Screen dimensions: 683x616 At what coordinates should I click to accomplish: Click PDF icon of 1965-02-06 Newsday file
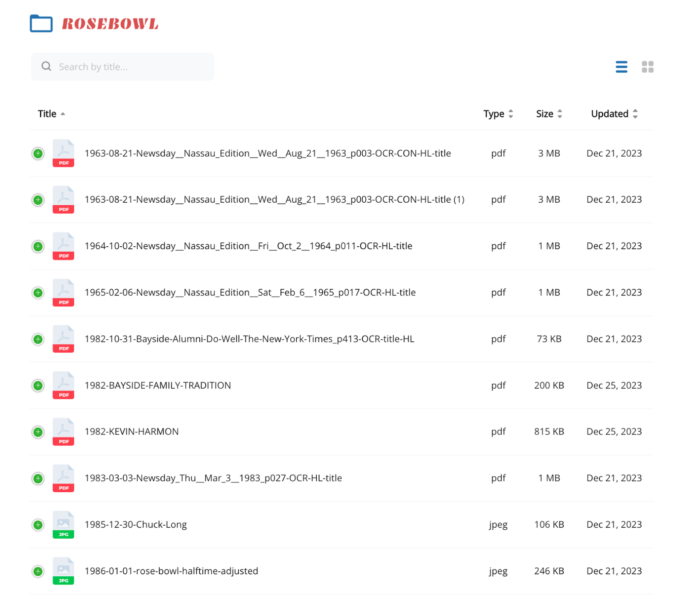point(63,293)
